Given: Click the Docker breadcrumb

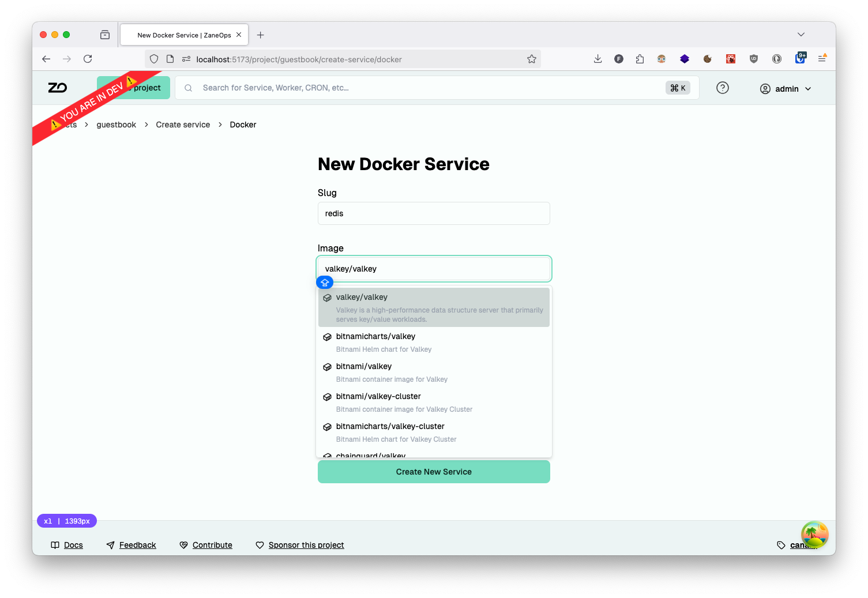Looking at the screenshot, I should (243, 125).
